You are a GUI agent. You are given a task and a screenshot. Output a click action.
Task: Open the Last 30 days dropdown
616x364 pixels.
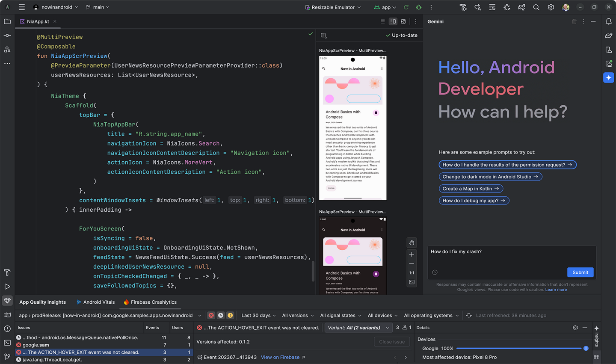(258, 315)
